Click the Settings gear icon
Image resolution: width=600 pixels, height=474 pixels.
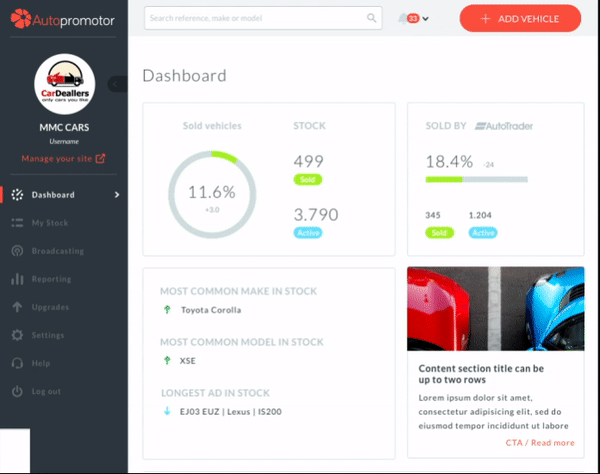tap(17, 335)
